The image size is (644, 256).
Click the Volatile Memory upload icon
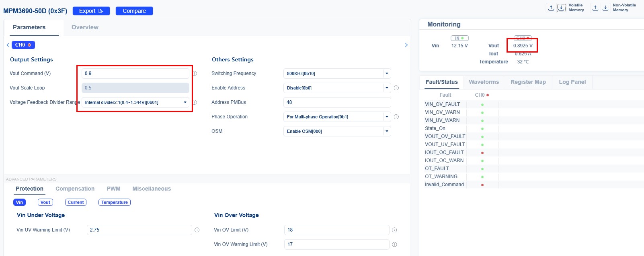(551, 8)
